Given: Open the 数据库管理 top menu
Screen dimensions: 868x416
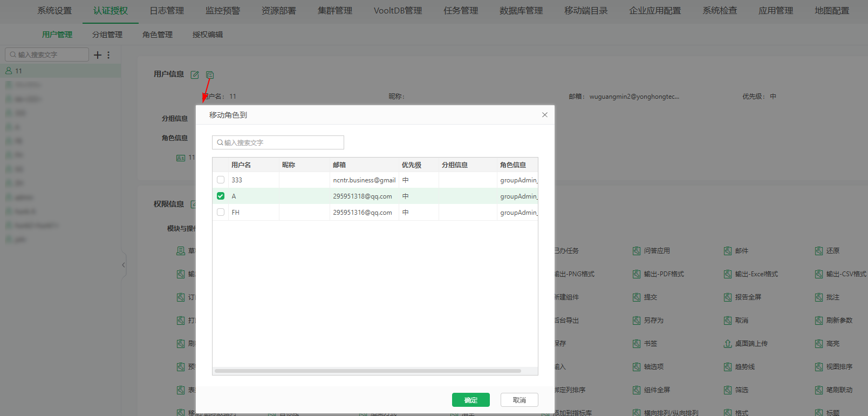Looking at the screenshot, I should coord(521,11).
